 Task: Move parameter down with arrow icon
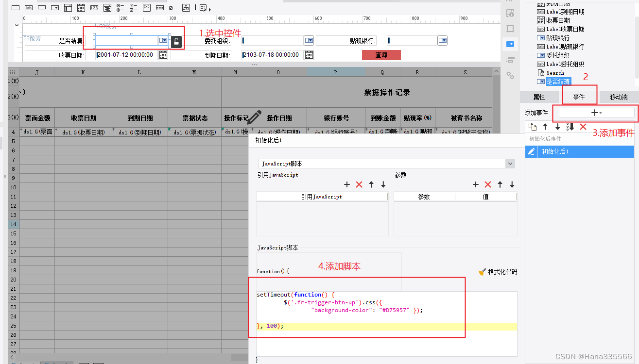(x=512, y=184)
